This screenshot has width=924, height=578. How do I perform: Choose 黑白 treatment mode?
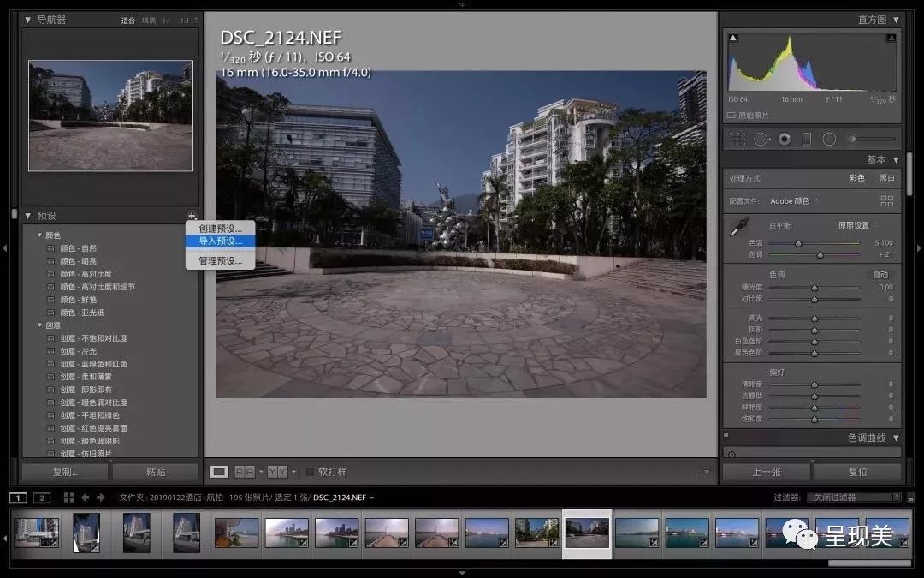pos(887,177)
